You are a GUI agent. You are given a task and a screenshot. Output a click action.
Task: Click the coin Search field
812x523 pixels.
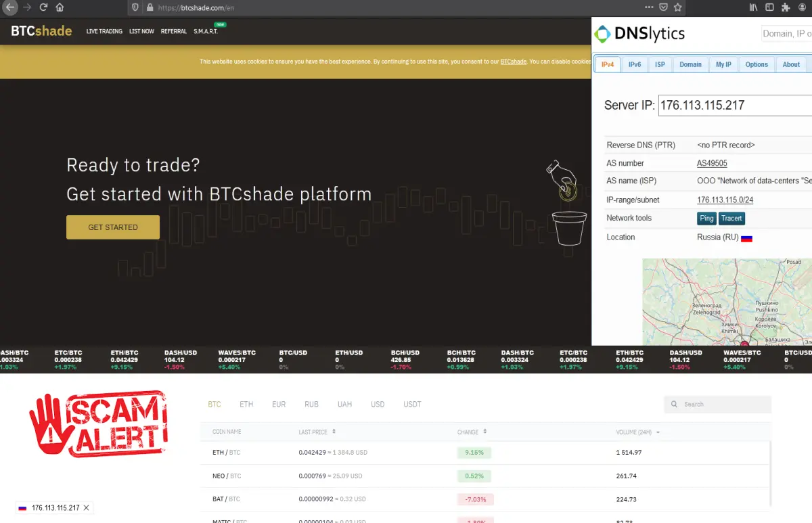[718, 404]
